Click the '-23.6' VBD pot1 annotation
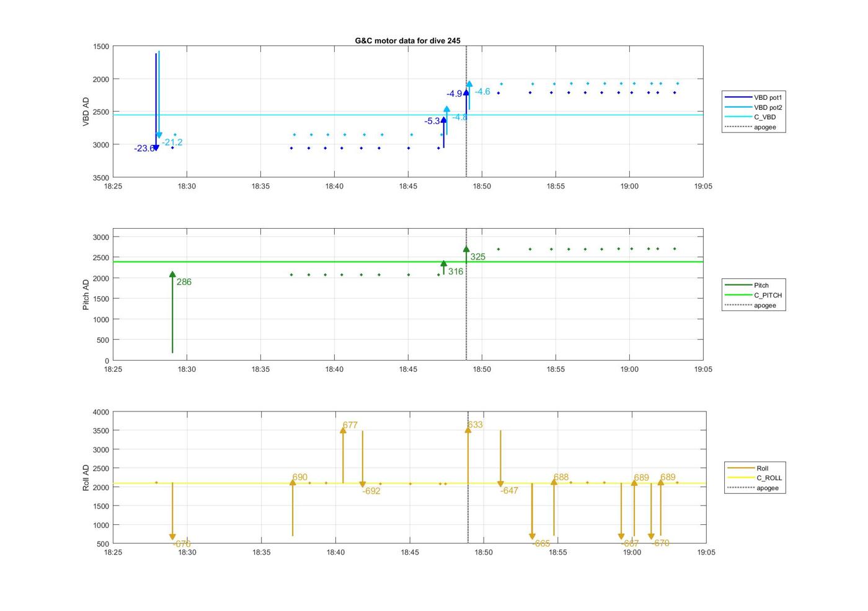868x611 pixels. [144, 148]
